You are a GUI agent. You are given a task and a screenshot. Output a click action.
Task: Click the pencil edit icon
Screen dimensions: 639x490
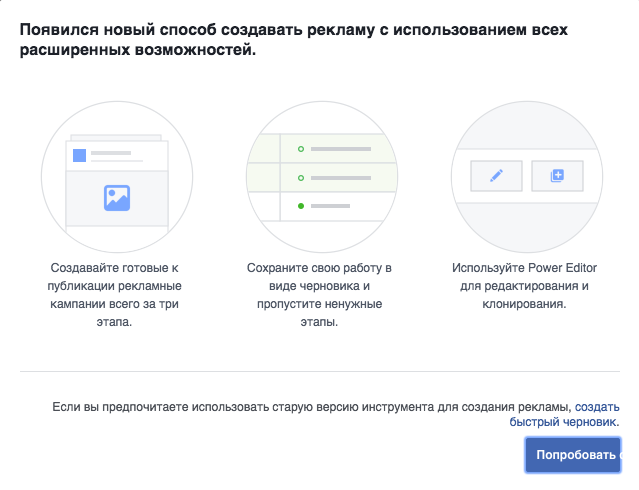(x=496, y=176)
